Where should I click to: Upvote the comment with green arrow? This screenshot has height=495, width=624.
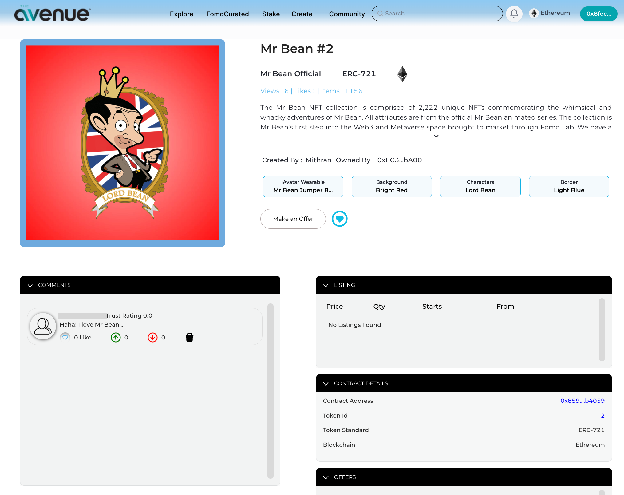[x=116, y=338]
